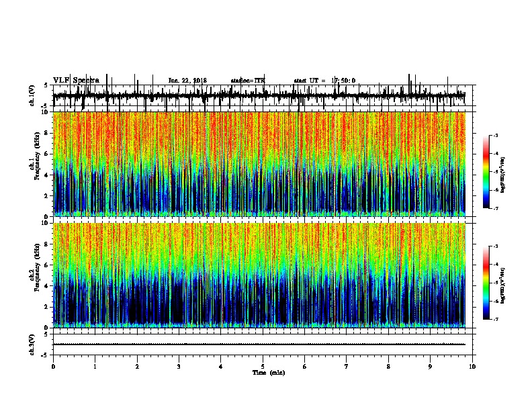This screenshot has width=532, height=411.
Task: Click the ch.1 colorbar 'log(PSD)' label
Action: point(503,175)
